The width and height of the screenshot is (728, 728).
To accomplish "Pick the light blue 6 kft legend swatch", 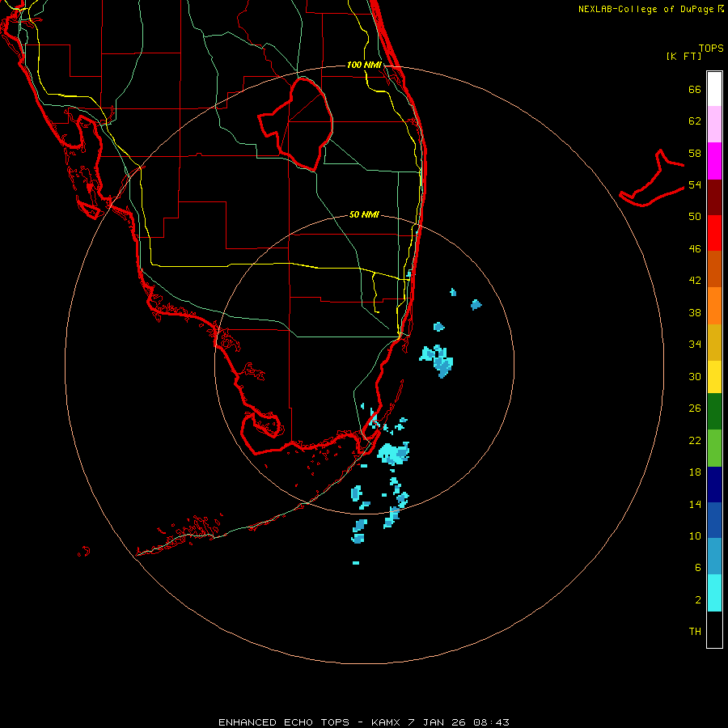I will 714,557.
